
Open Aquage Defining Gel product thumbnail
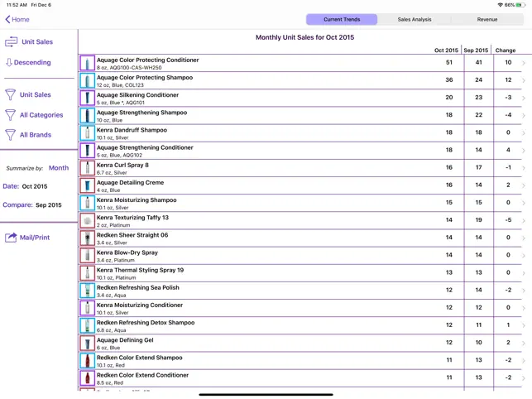tap(87, 344)
